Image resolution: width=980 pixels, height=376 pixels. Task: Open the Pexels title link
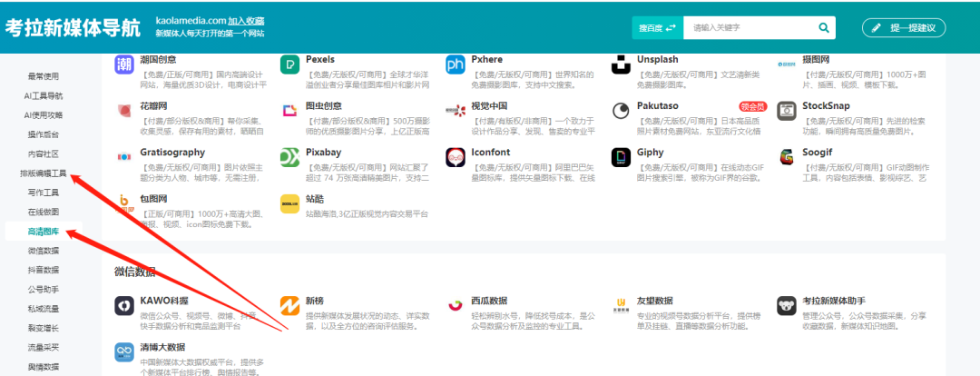[x=320, y=59]
